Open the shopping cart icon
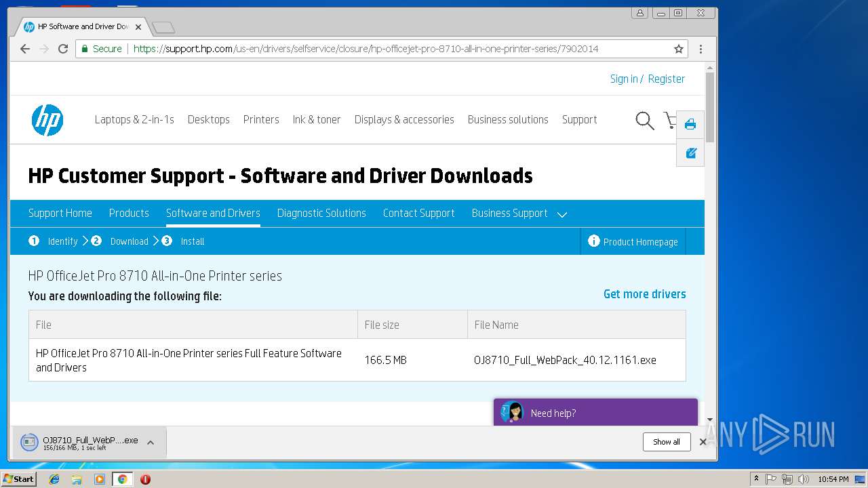The height and width of the screenshot is (488, 868). pos(670,121)
